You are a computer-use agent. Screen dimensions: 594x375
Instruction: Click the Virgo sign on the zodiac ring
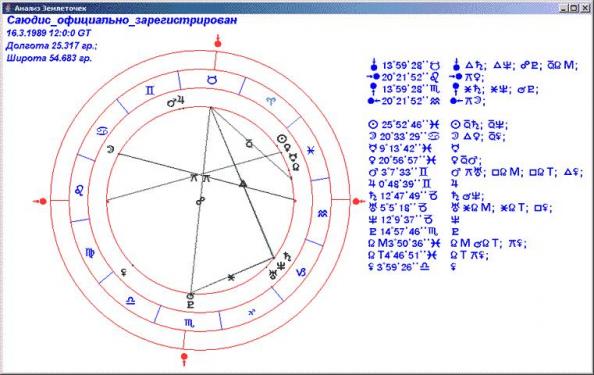90,253
